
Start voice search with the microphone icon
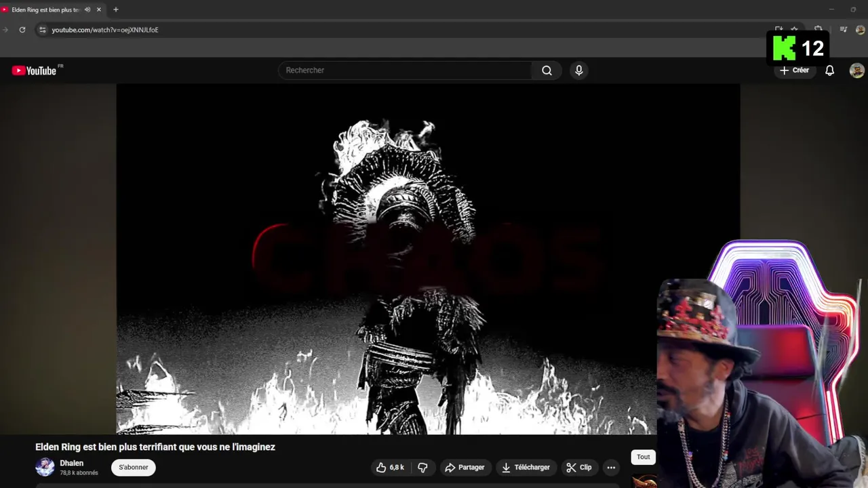(578, 70)
